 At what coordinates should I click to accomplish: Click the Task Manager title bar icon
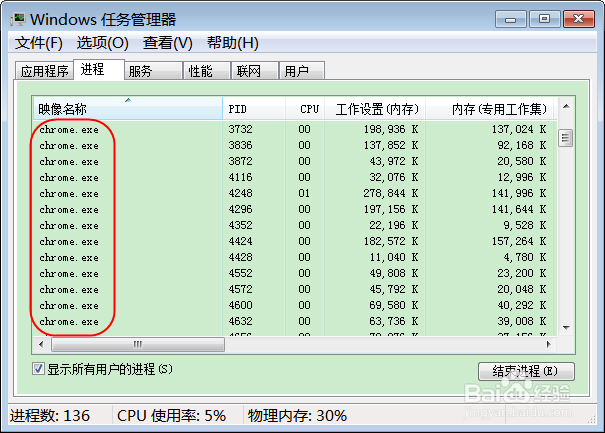click(18, 19)
